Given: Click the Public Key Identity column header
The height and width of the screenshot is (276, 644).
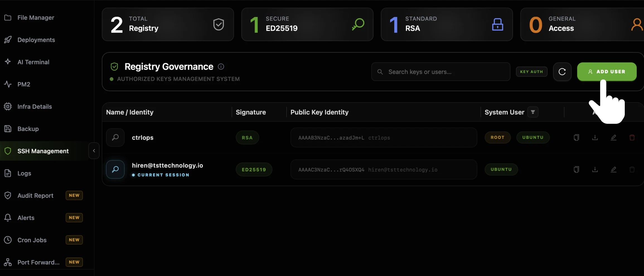Looking at the screenshot, I should pyautogui.click(x=319, y=112).
